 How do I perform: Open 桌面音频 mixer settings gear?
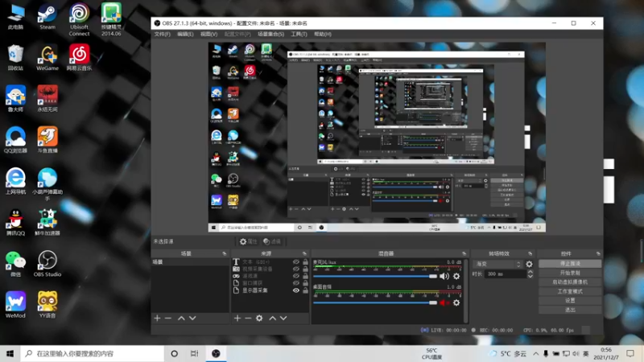tap(456, 303)
